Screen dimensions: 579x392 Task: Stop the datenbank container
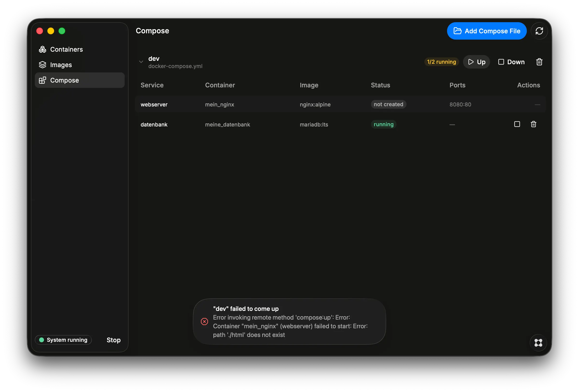[x=517, y=124]
